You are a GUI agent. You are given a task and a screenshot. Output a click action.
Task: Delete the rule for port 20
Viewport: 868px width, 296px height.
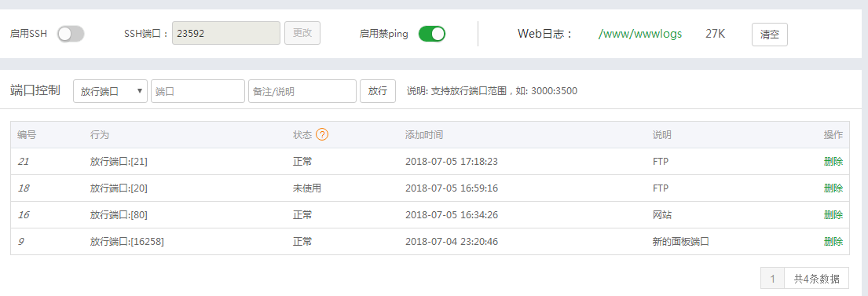pyautogui.click(x=833, y=188)
